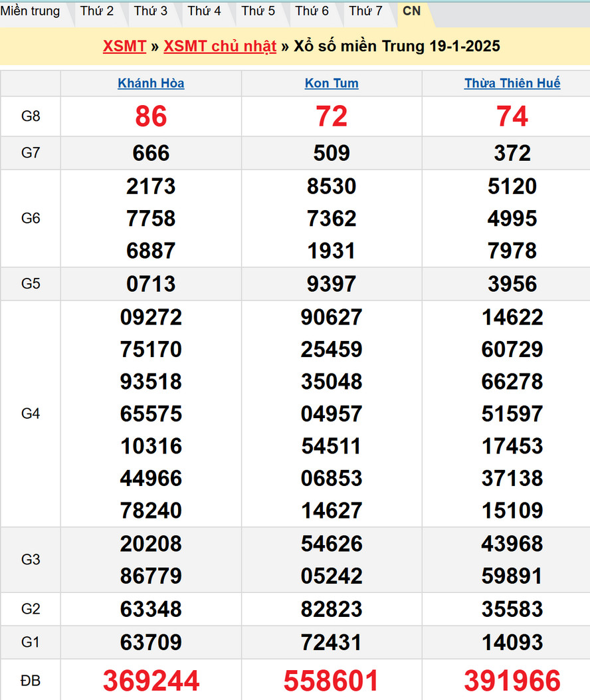Screen dimensions: 590x700
Task: Click the CN Sunday tab
Action: click(412, 11)
